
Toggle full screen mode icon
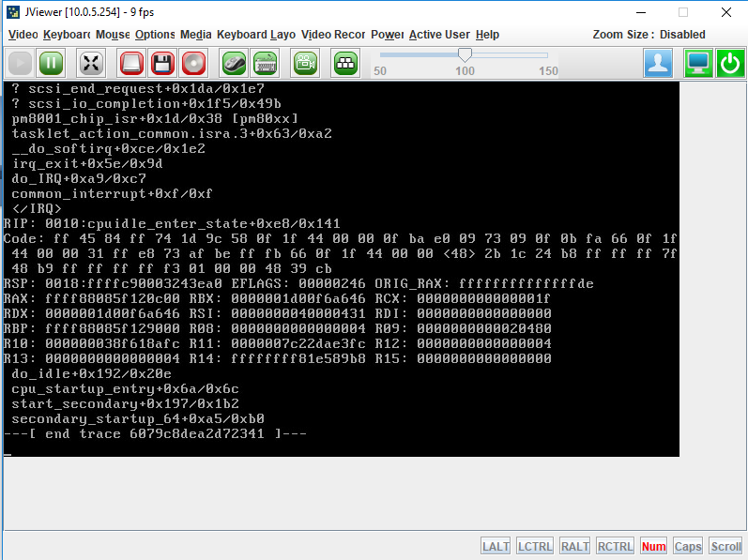click(91, 63)
